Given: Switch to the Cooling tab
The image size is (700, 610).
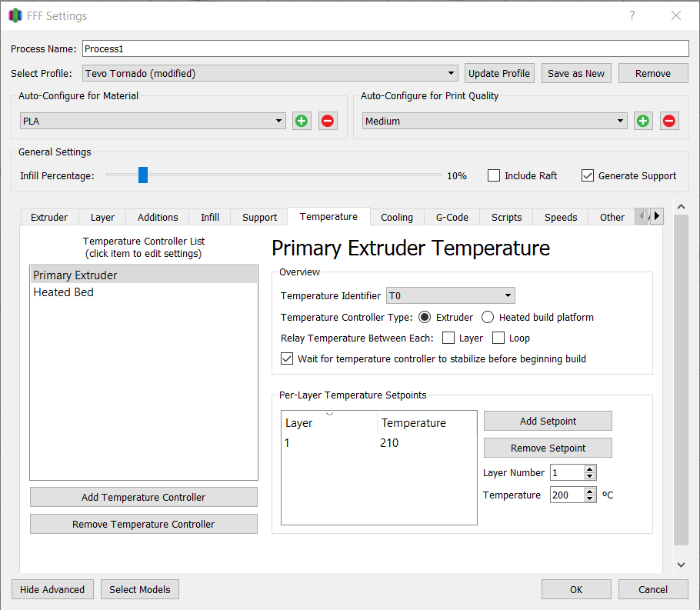Looking at the screenshot, I should (x=397, y=218).
